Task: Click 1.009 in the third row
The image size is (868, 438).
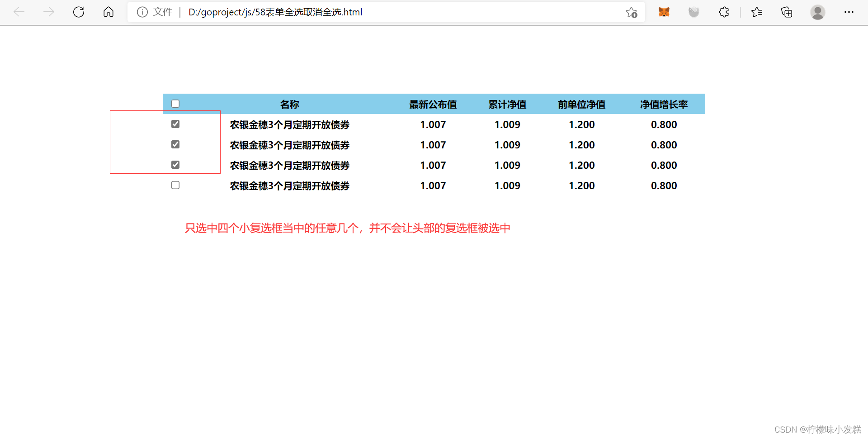Action: pos(507,166)
